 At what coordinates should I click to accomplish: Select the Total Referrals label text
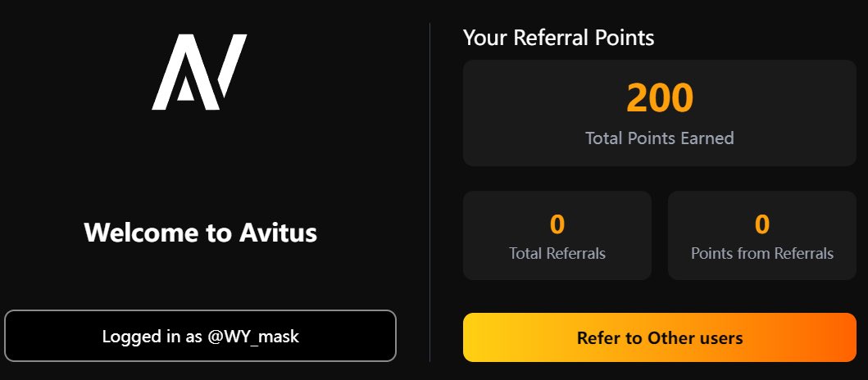pyautogui.click(x=557, y=253)
